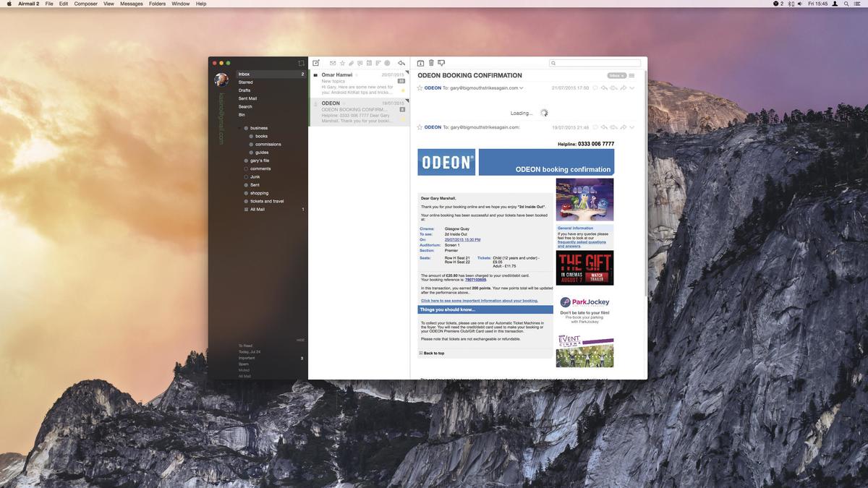Viewport: 868px width, 488px height.
Task: Click The Gift trailer advert image
Action: pyautogui.click(x=584, y=267)
